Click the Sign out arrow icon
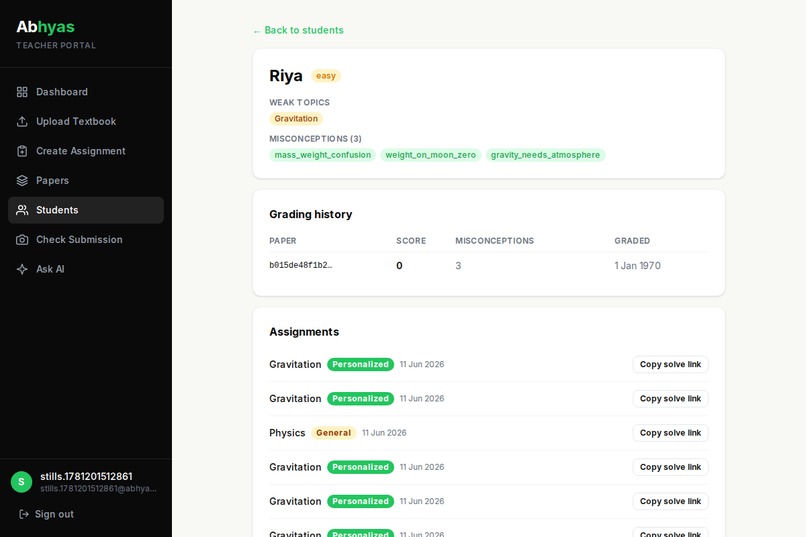This screenshot has width=806, height=537. tap(24, 514)
